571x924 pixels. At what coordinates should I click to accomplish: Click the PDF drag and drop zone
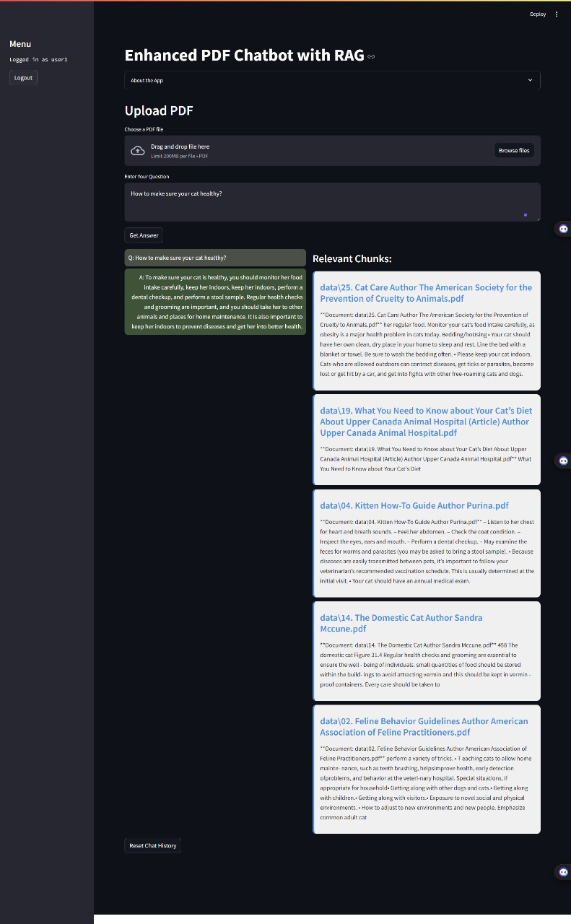[310, 151]
